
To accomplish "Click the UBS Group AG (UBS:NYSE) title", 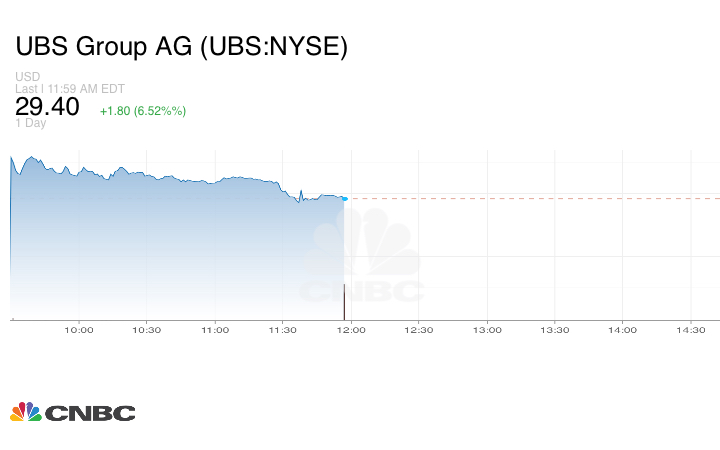I will click(x=181, y=47).
